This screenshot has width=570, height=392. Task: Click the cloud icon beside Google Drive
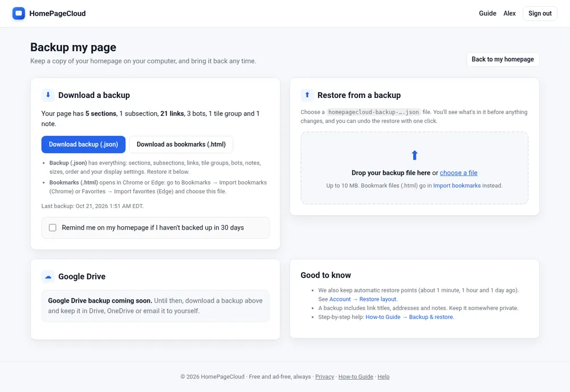(48, 276)
